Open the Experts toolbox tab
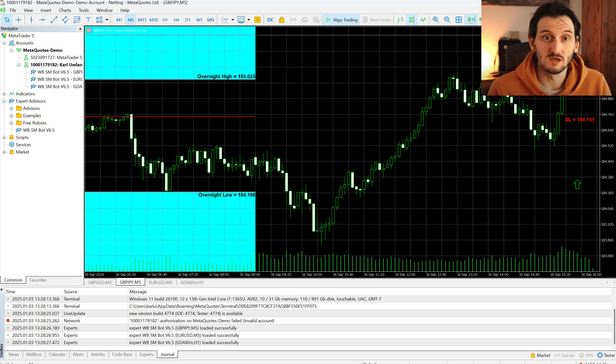This screenshot has width=616, height=364. click(146, 354)
